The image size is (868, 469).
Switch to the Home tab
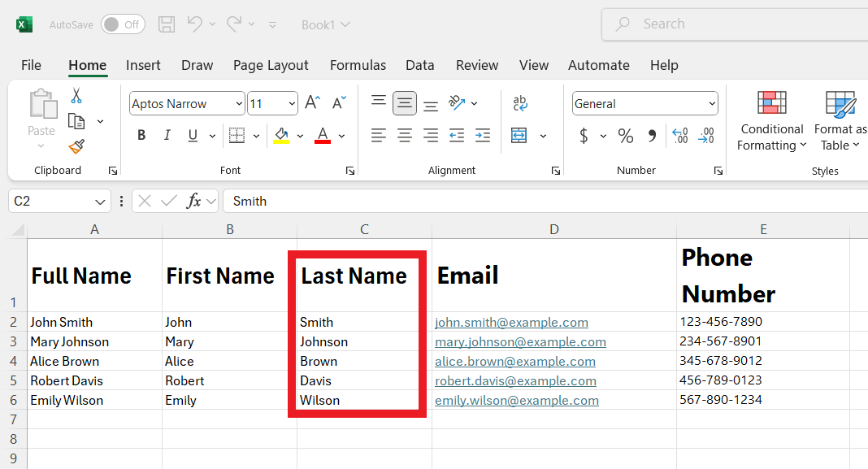point(88,65)
